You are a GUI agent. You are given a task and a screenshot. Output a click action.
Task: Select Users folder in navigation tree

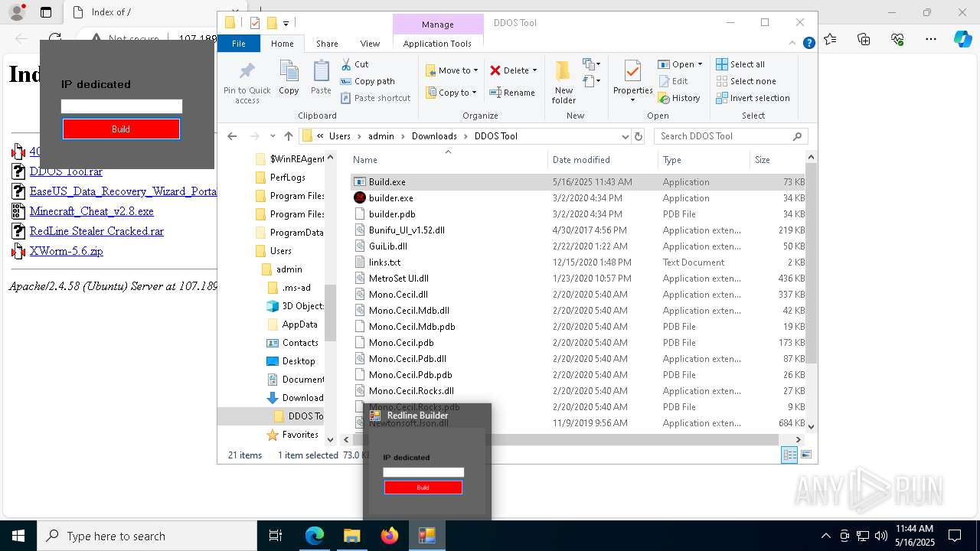pos(280,251)
